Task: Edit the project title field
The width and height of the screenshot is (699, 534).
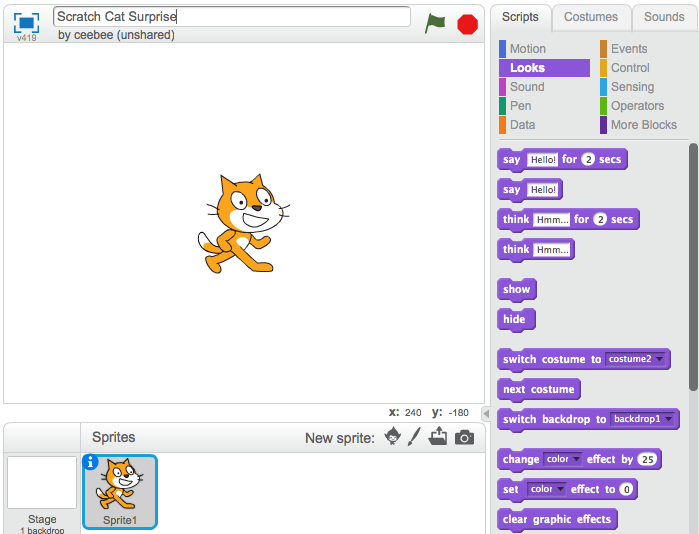Action: 232,16
